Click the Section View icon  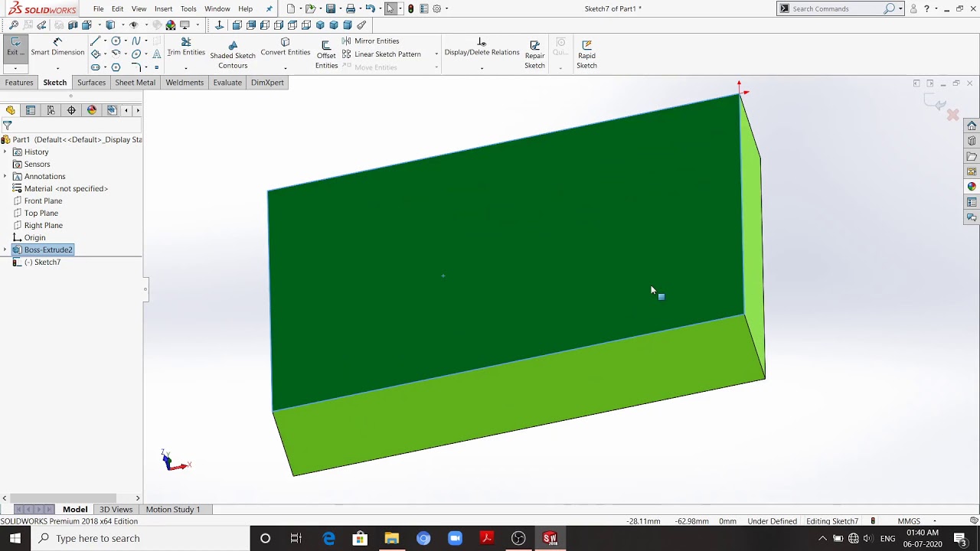pos(73,25)
